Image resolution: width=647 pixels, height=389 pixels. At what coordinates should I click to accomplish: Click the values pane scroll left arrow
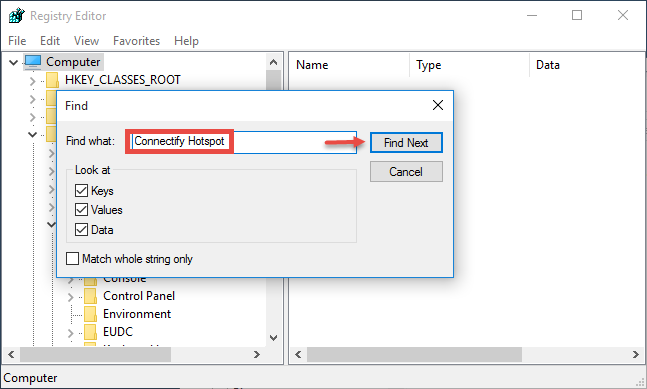click(298, 354)
